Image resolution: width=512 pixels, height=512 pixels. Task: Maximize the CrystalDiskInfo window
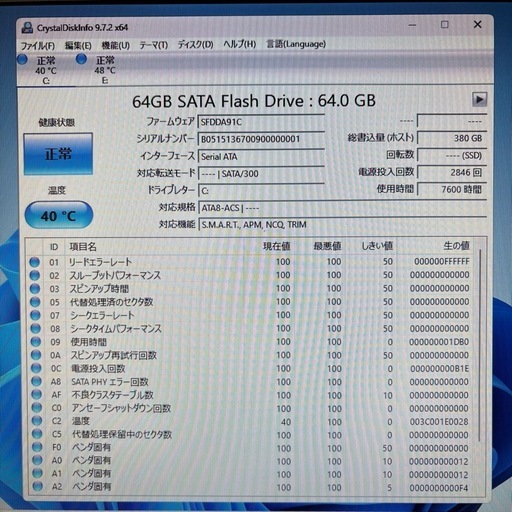coord(445,25)
